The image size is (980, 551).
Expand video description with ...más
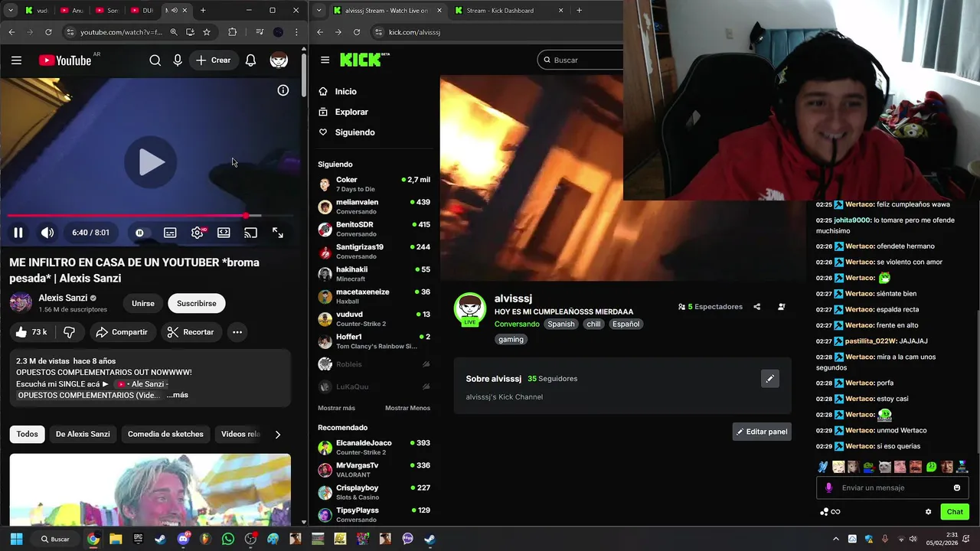point(177,395)
